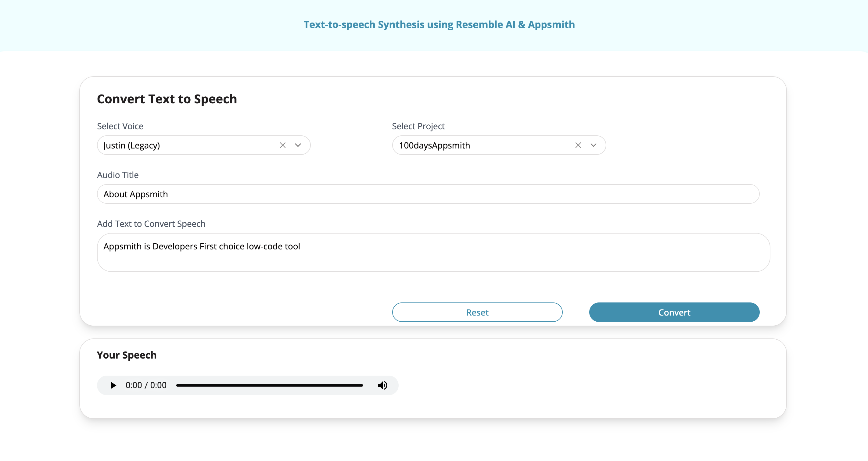868x461 pixels.
Task: Clear the Justin (Legacy) voice selection
Action: [282, 145]
